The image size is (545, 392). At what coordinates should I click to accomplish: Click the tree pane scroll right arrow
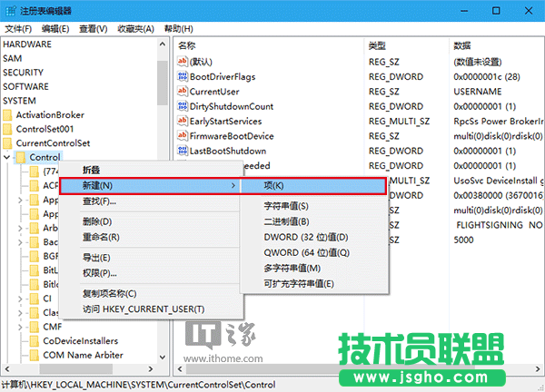coord(151,368)
